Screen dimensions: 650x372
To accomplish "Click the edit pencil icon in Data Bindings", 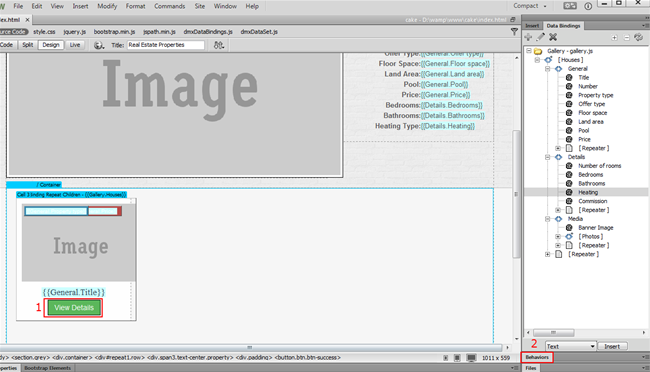I will pyautogui.click(x=541, y=37).
